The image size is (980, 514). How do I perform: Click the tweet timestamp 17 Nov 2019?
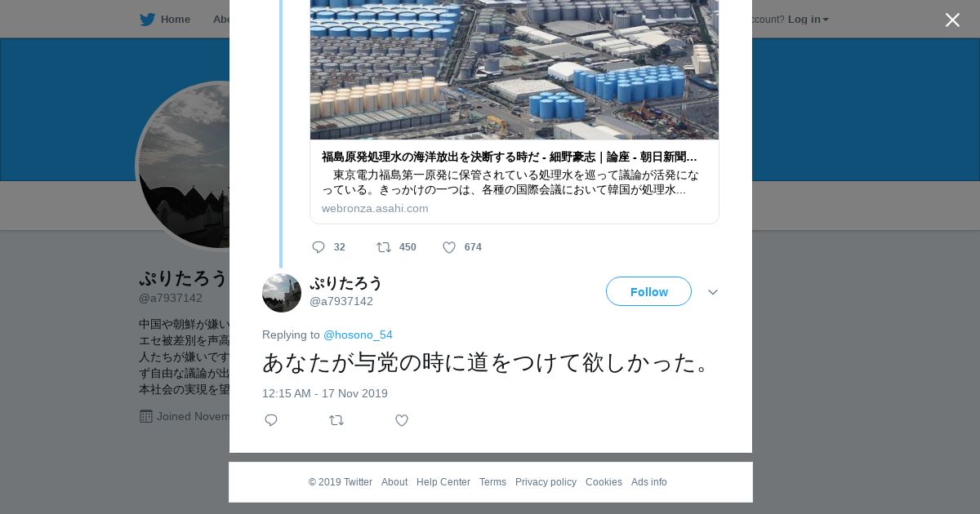click(325, 393)
